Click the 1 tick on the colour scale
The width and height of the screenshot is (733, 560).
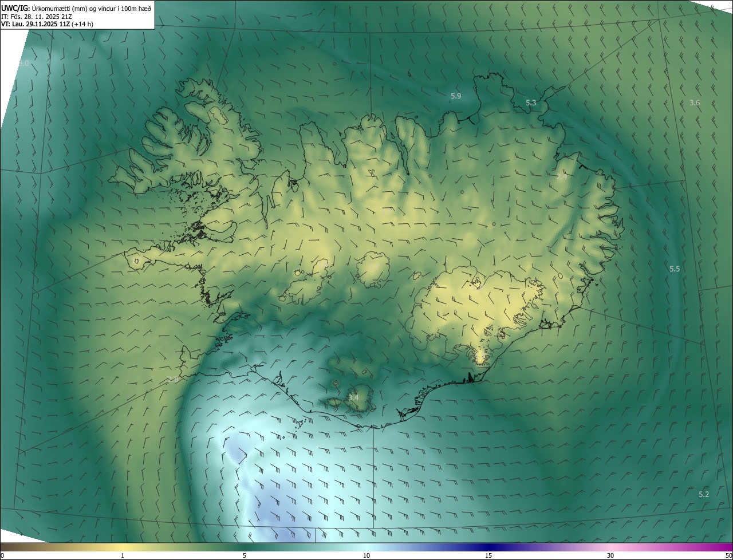[123, 556]
